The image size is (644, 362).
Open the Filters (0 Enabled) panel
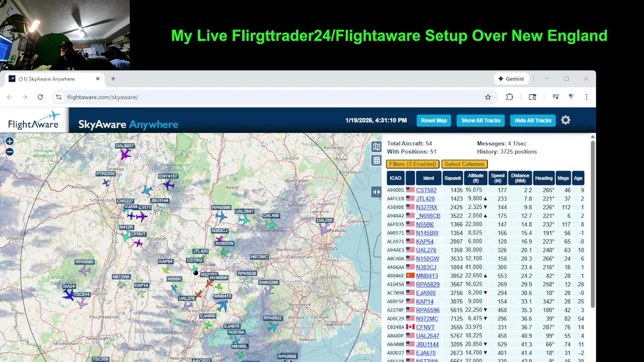412,164
